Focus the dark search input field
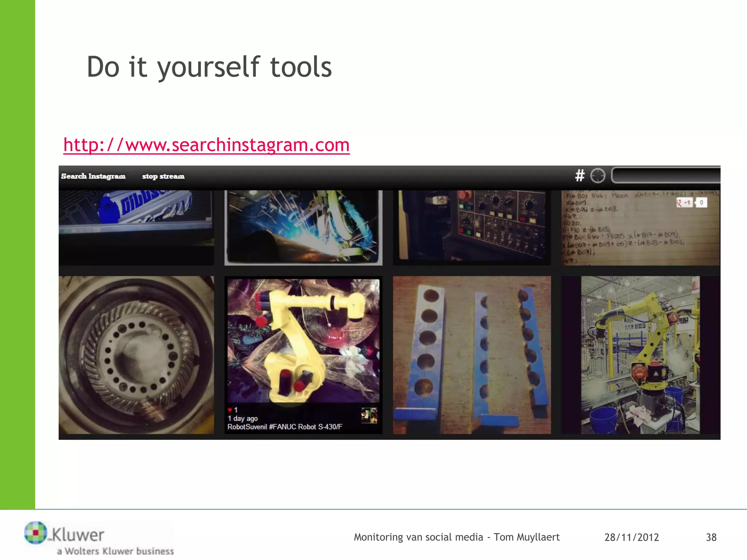Viewport: 747px width, 560px height. click(x=666, y=175)
